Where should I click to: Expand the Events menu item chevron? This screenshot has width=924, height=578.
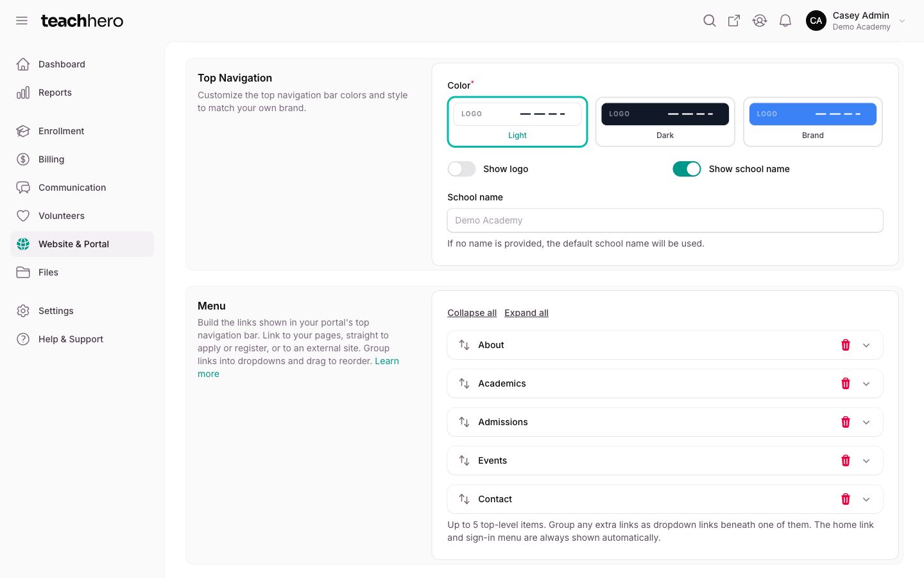(x=866, y=460)
